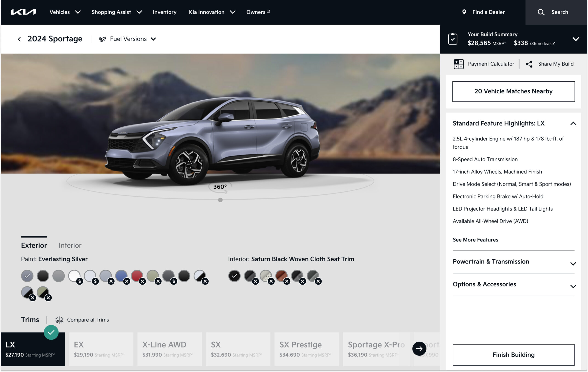
Task: Click the build summary clipboard icon
Action: coord(453,38)
